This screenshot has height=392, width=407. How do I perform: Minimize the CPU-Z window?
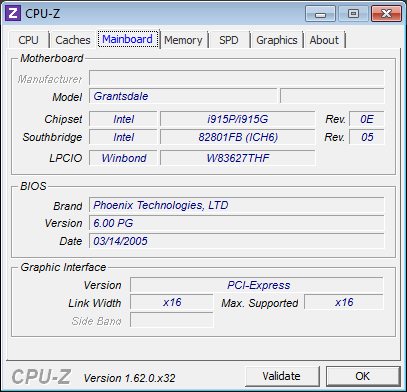[x=321, y=14]
